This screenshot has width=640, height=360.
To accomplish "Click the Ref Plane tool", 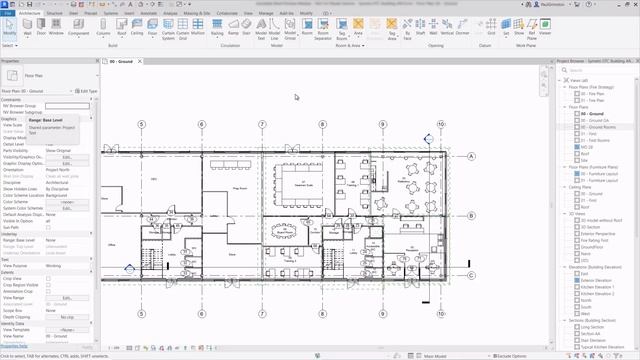I will coord(532,29).
